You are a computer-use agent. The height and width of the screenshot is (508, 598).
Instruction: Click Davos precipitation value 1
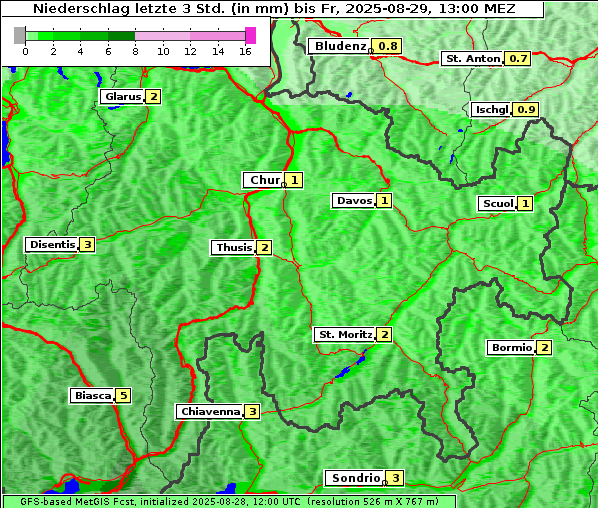pyautogui.click(x=384, y=201)
